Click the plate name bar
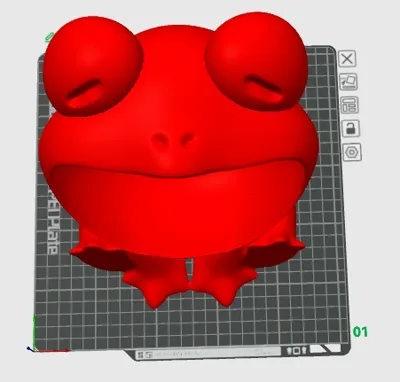This screenshot has height=382, width=400. 208,353
